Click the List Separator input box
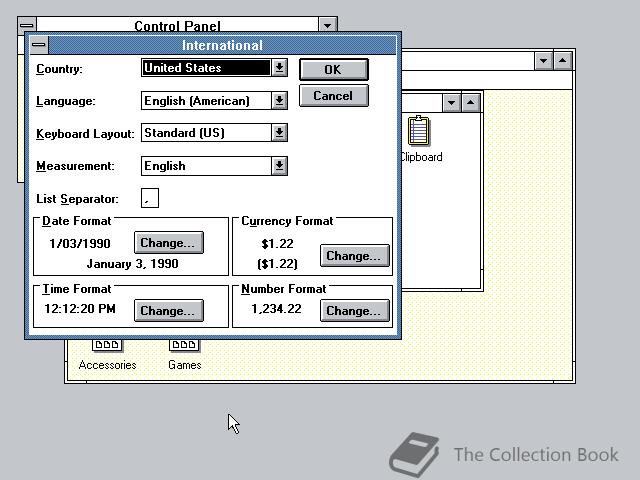This screenshot has height=480, width=640. (150, 198)
